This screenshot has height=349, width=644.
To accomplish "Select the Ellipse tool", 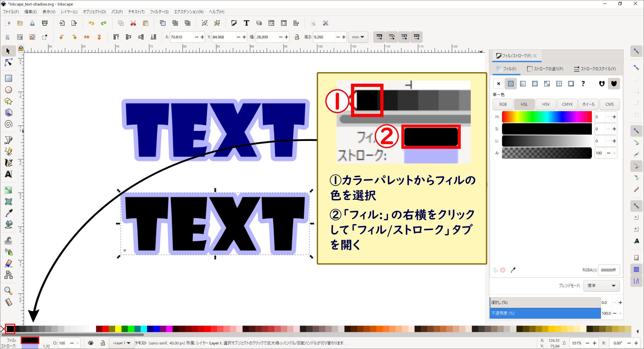I will click(8, 90).
